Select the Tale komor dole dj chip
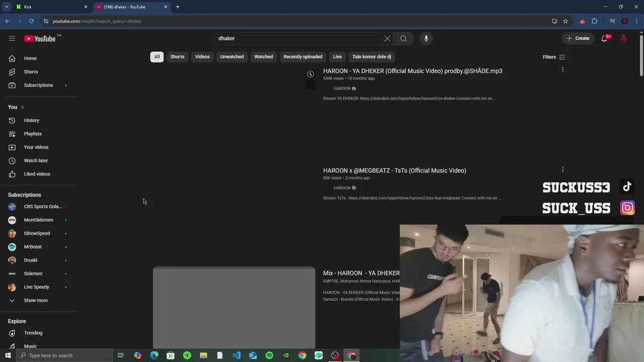Viewport: 644px width, 362px height. 372,57
